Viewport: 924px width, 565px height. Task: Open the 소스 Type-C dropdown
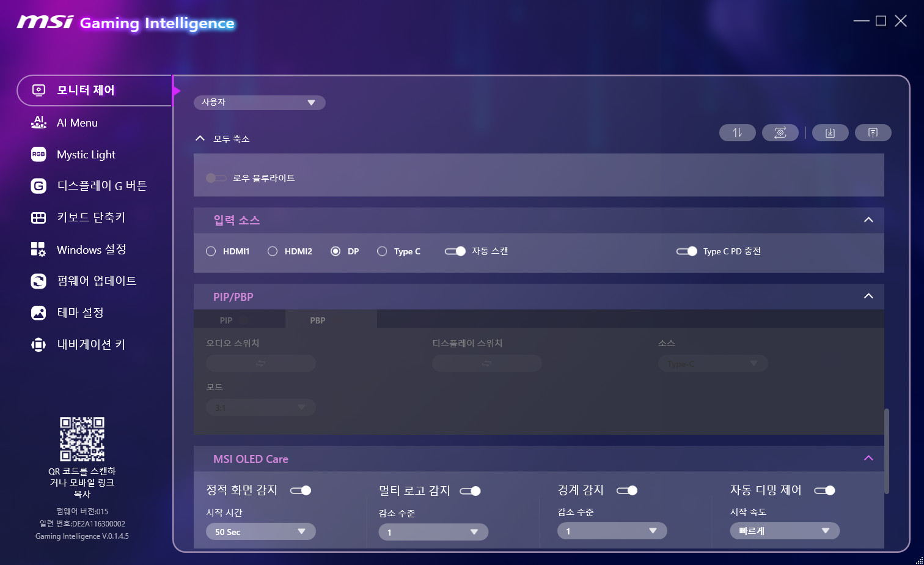coord(713,363)
